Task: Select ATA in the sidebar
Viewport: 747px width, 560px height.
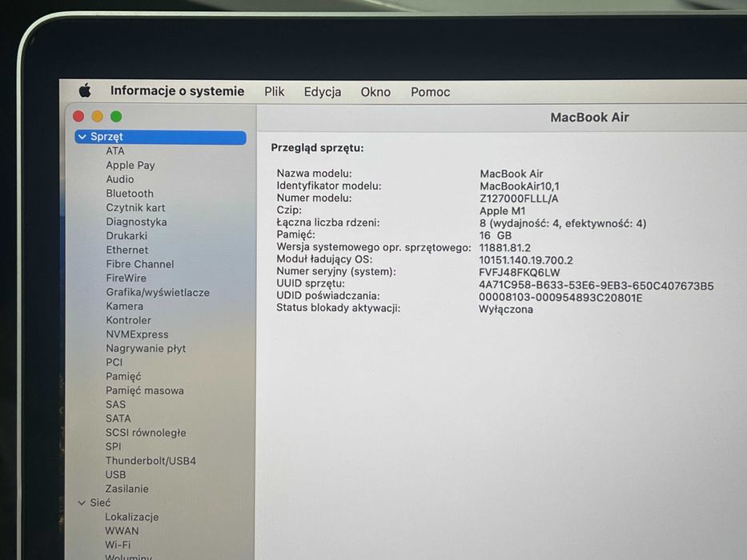Action: pyautogui.click(x=115, y=151)
